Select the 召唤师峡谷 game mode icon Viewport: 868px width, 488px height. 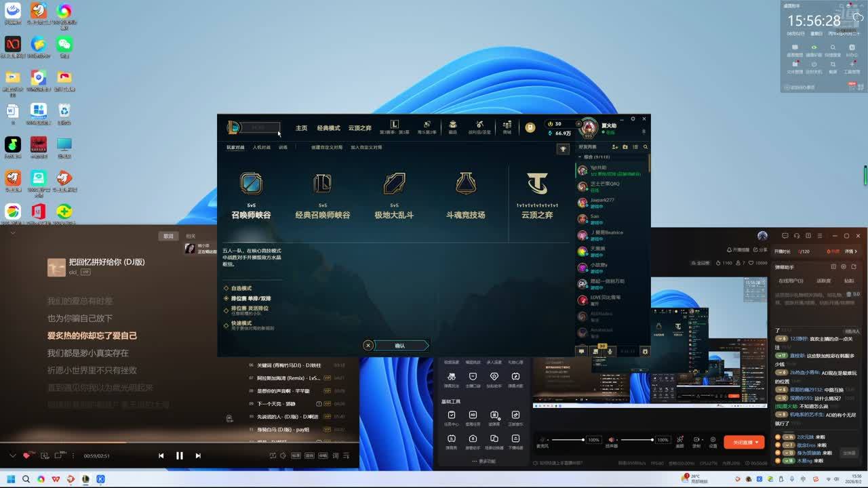(x=251, y=183)
